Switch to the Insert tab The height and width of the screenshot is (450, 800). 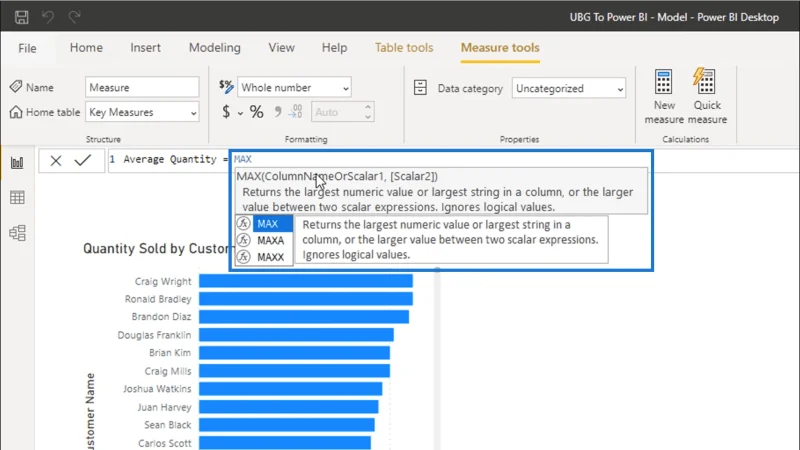(x=145, y=47)
